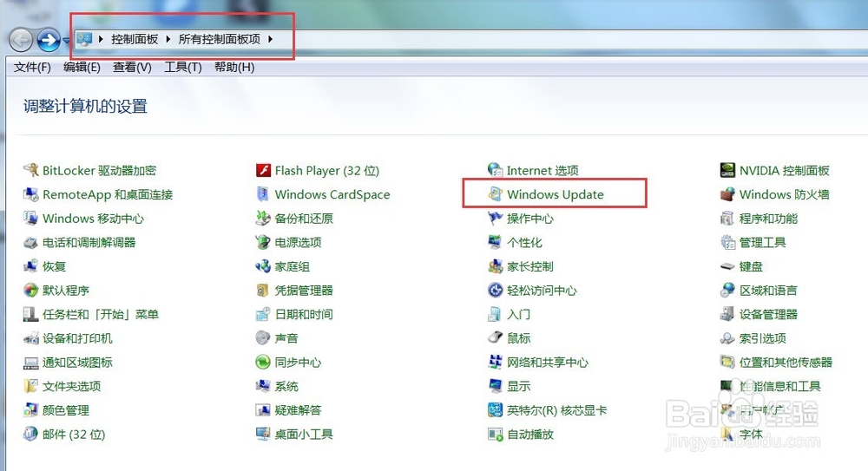Screen dimensions: 868x471
Task: Open the 入门 link
Action: [x=519, y=314]
